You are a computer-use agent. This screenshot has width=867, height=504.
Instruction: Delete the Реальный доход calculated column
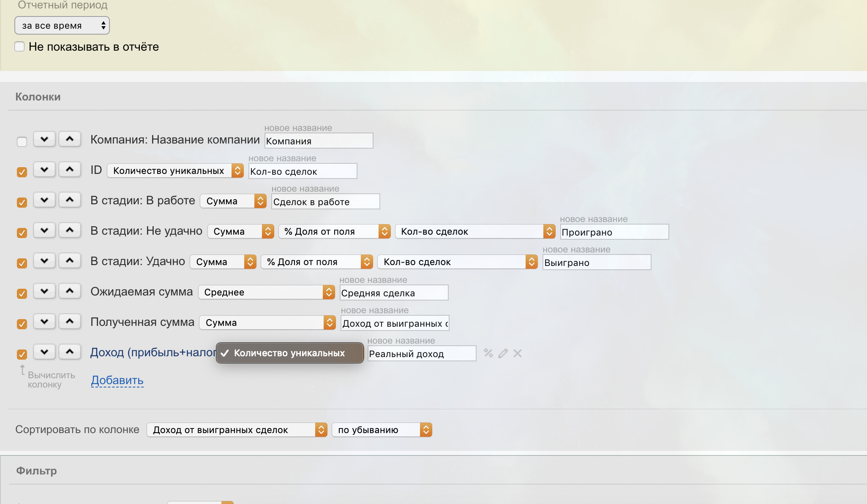click(x=518, y=353)
